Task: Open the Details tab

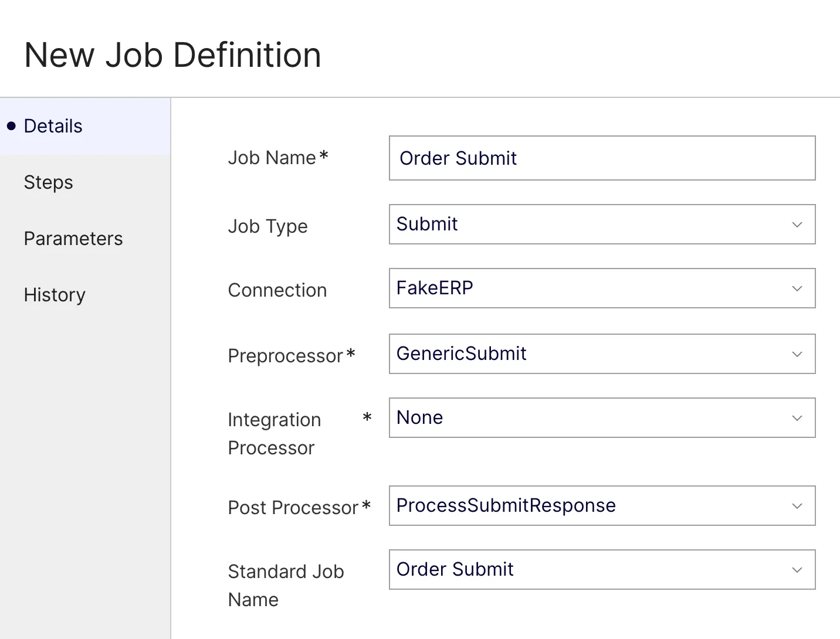Action: click(85, 126)
